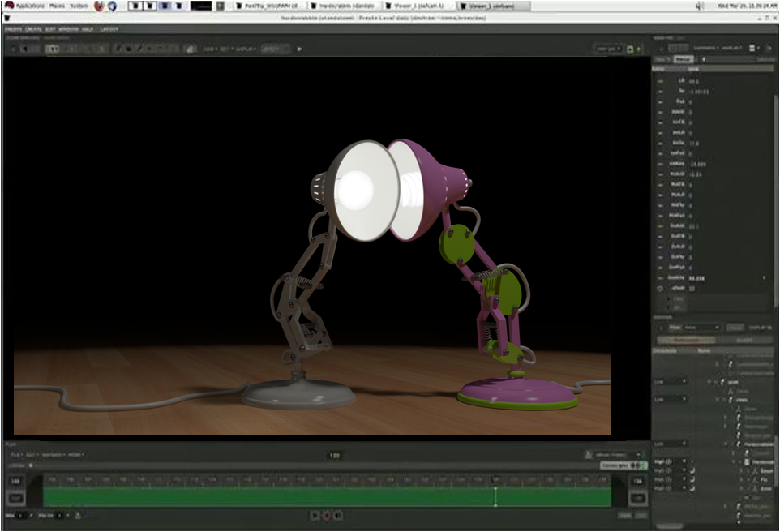Toggle key marker for the 44.6 channel row
This screenshot has height=532, width=780.
click(x=661, y=80)
